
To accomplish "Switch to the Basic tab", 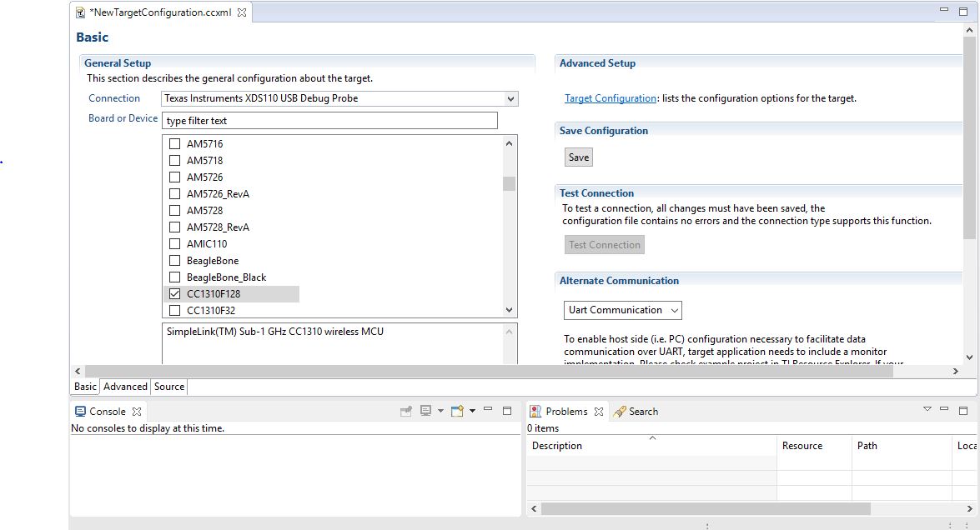I will [x=85, y=387].
